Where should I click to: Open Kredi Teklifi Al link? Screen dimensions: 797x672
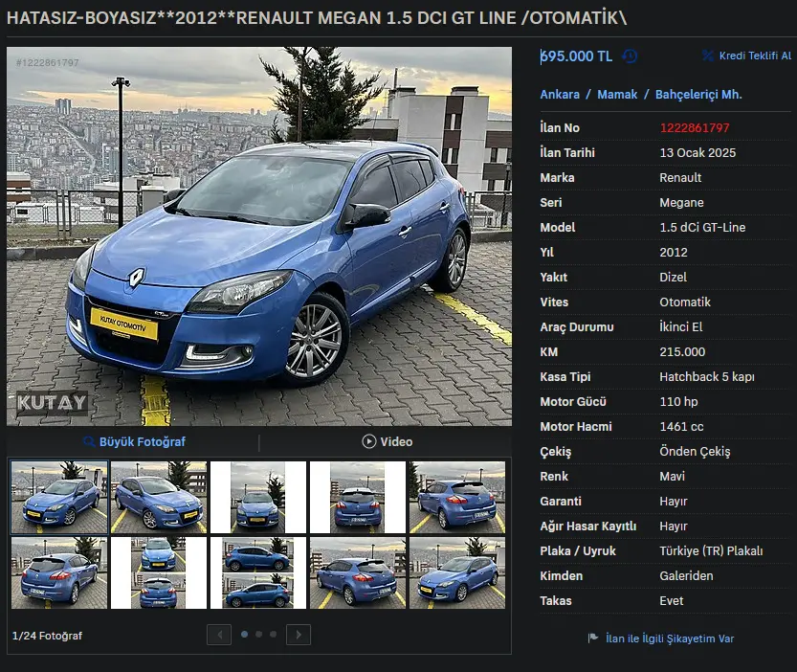pos(755,56)
